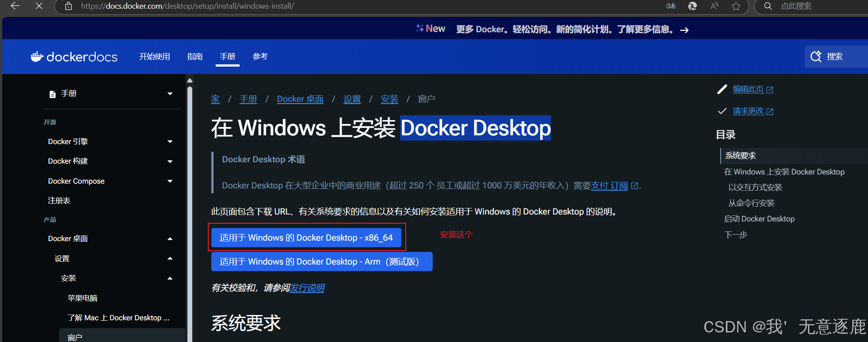Select the 手册 nav tab

[x=227, y=57]
